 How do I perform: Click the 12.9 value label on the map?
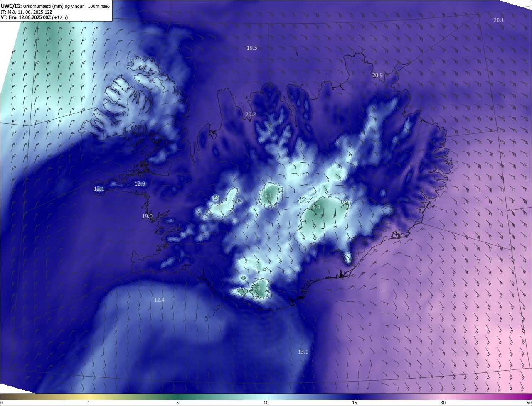coord(140,184)
